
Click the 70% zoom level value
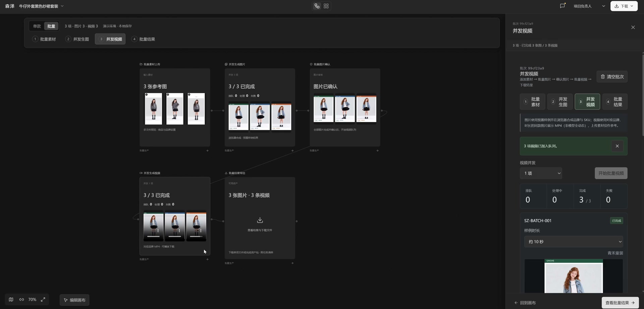click(32, 300)
